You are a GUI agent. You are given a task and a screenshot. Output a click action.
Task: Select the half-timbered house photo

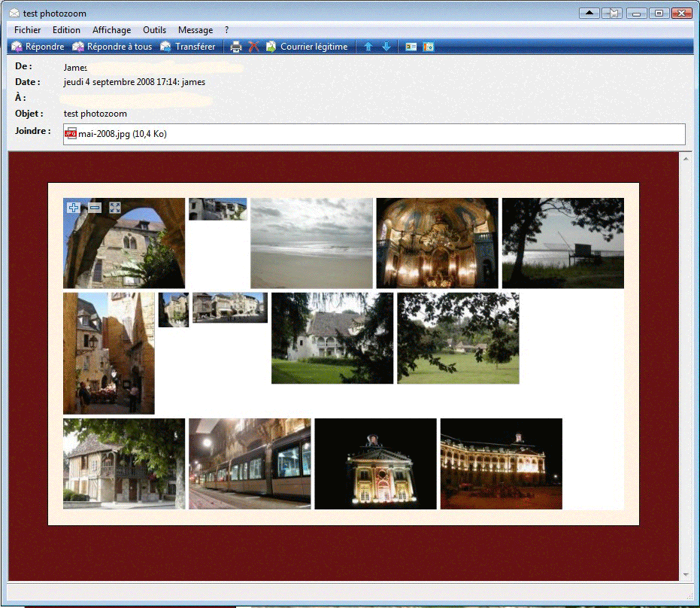click(123, 464)
